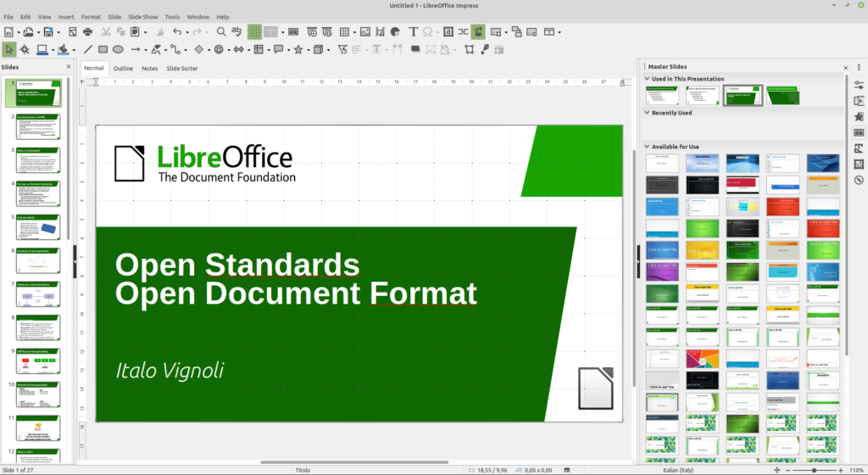Click the Line Color swatch button
Viewport: 868px width, 475px height.
coord(42,50)
